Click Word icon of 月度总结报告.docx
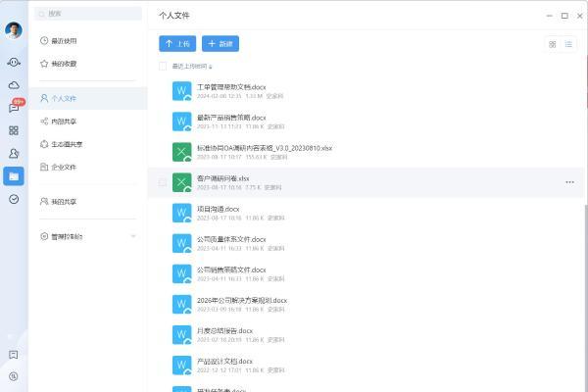This screenshot has height=392, width=588. (x=181, y=334)
